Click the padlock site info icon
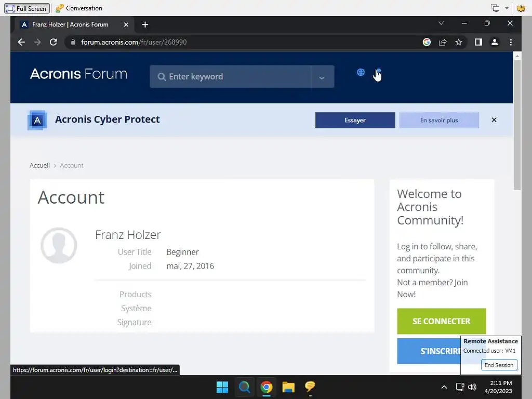532x399 pixels. tap(73, 42)
